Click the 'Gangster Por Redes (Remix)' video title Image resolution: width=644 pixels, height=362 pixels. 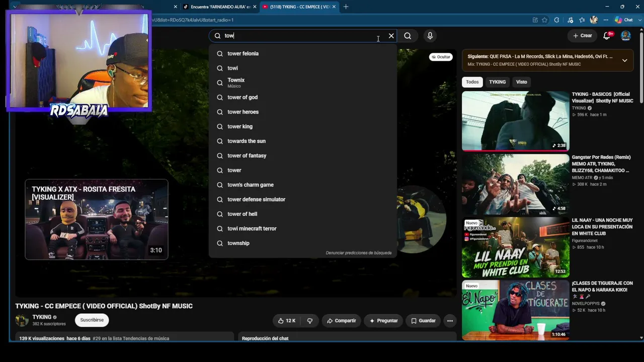[601, 164]
